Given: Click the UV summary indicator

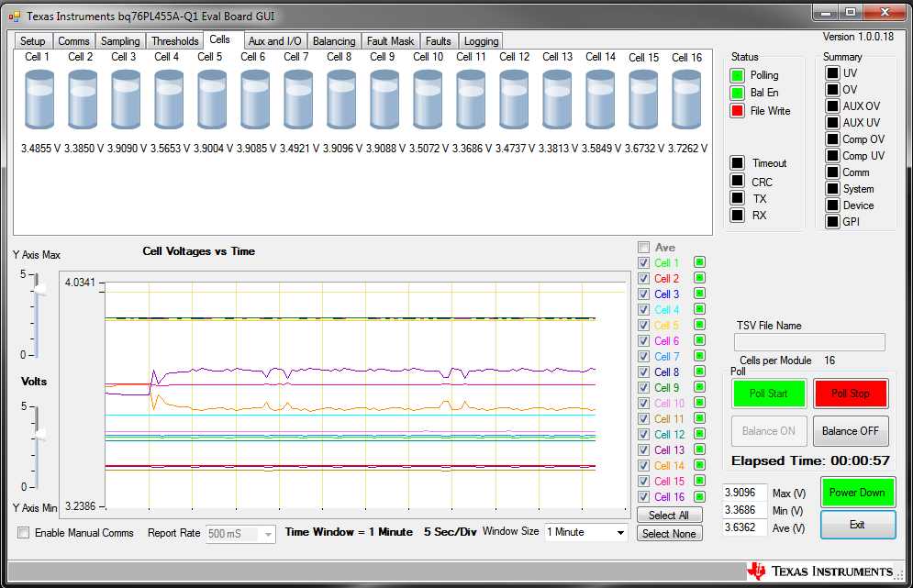Looking at the screenshot, I should [x=832, y=72].
